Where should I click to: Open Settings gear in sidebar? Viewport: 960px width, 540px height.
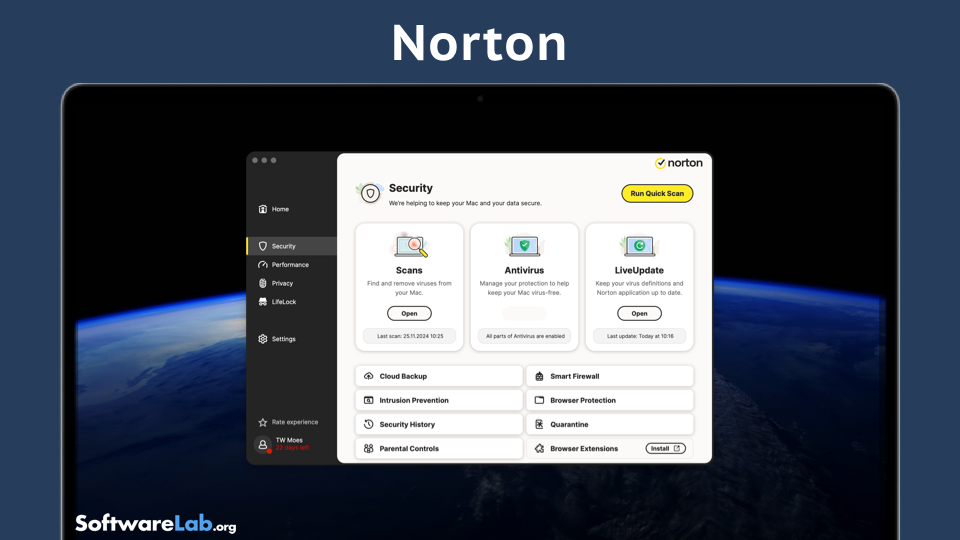tap(263, 339)
